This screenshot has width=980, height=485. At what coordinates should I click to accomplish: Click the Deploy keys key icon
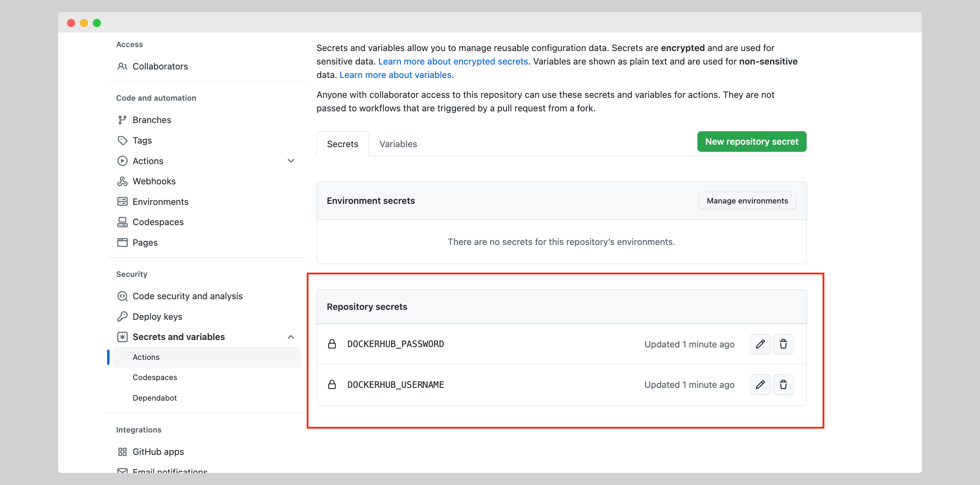(x=122, y=317)
